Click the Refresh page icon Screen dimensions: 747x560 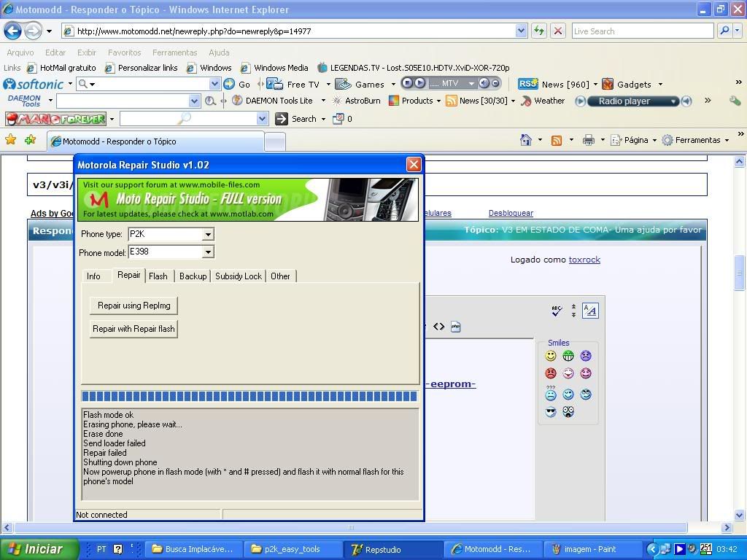tap(539, 31)
